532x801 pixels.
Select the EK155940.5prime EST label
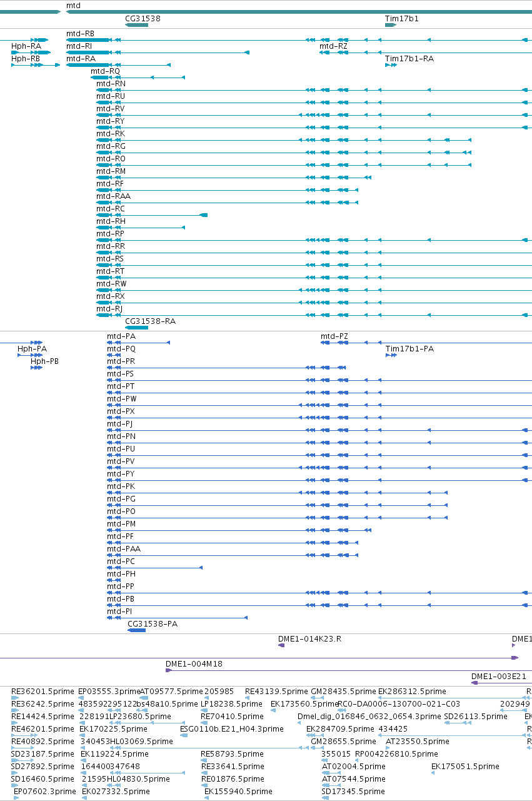click(x=239, y=792)
